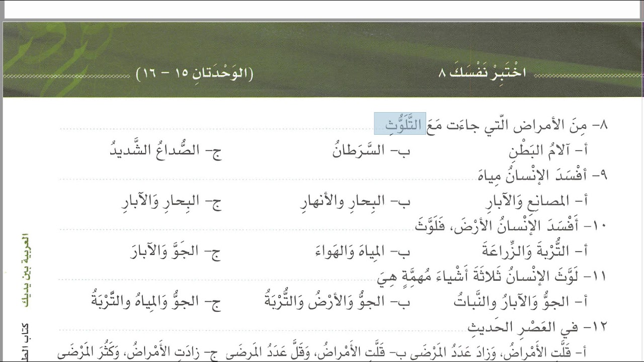Click the highlighted word التَّلَوُّثِ in question 8
Viewport: 644px width, 362px height.
click(x=400, y=124)
